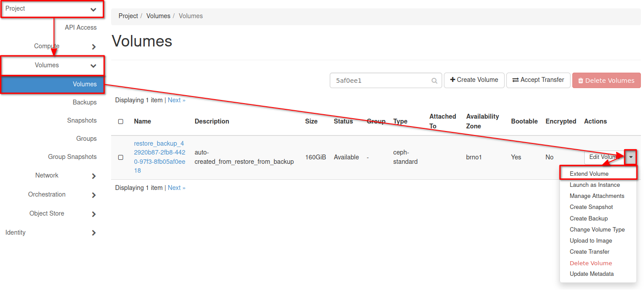
Task: Expand the Identity section chevron
Action: point(93,233)
